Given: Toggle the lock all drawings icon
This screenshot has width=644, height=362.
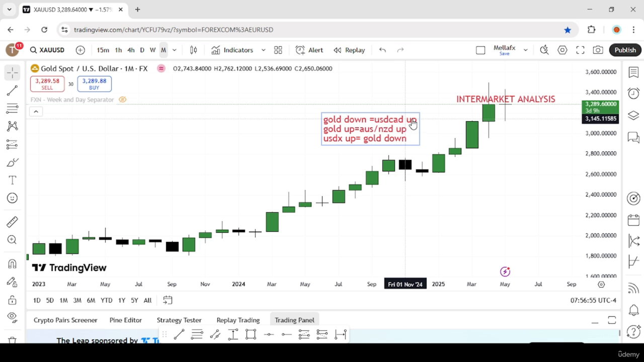Looking at the screenshot, I should click(x=13, y=300).
